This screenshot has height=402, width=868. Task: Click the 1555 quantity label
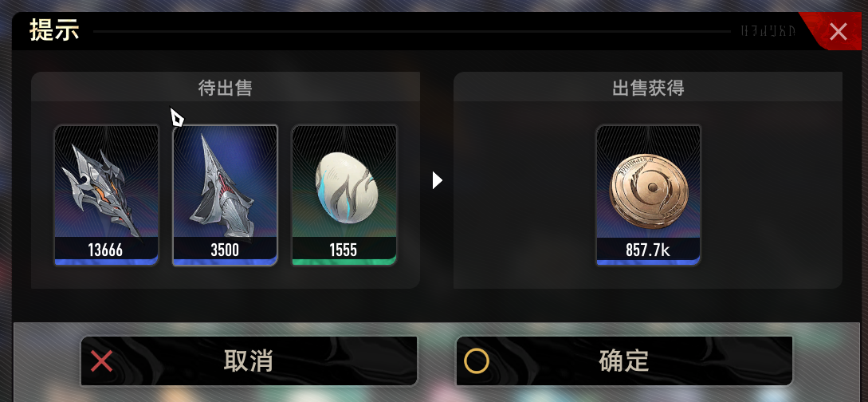coord(344,250)
